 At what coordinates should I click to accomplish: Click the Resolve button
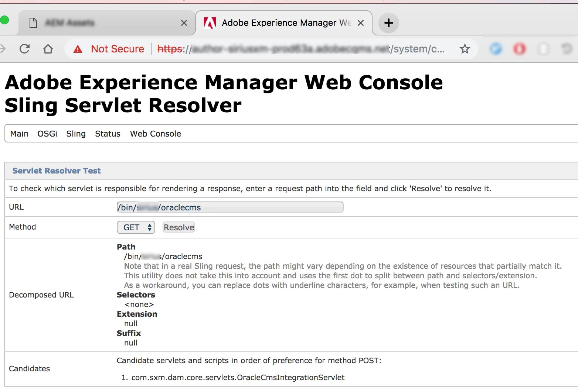point(179,227)
